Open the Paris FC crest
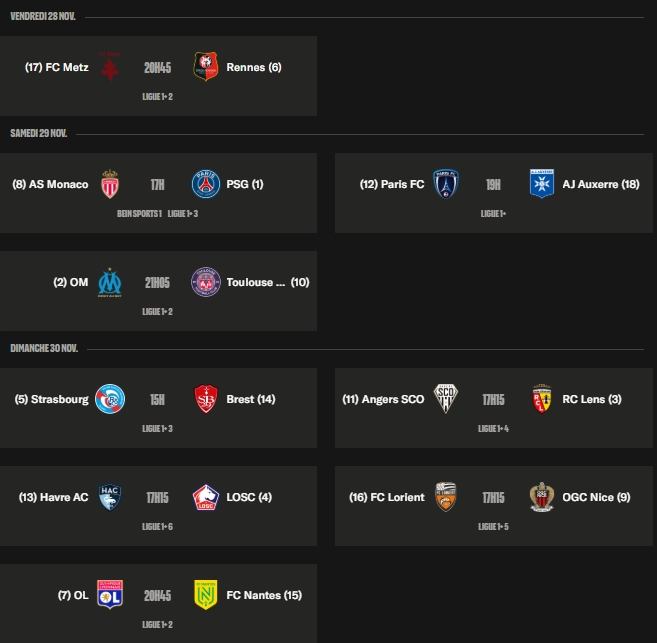Screen dimensions: 657x643 (x=445, y=184)
